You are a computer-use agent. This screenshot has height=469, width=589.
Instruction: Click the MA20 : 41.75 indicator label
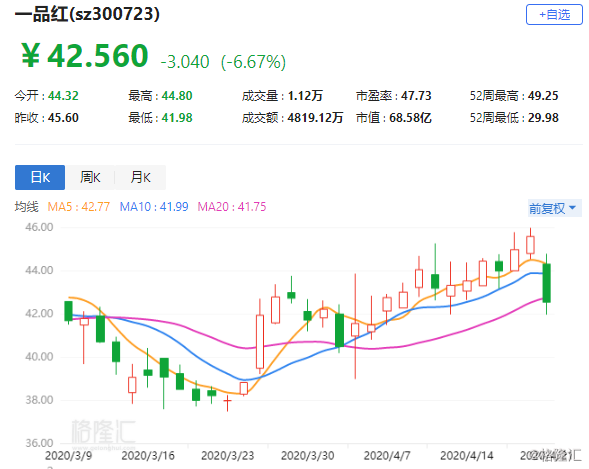232,207
